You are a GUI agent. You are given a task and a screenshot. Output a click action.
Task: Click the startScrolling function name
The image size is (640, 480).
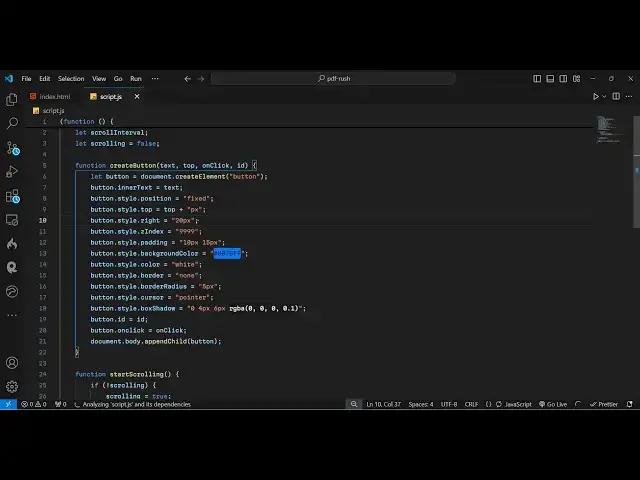pos(137,374)
